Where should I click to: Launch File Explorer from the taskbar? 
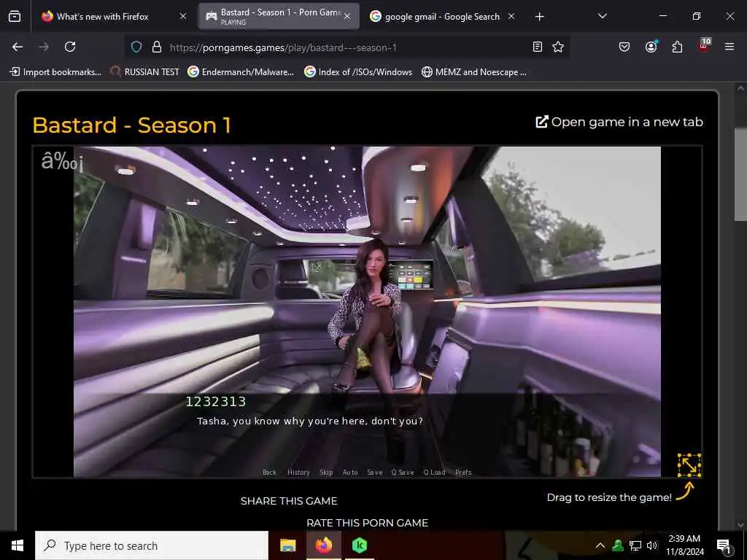(287, 545)
